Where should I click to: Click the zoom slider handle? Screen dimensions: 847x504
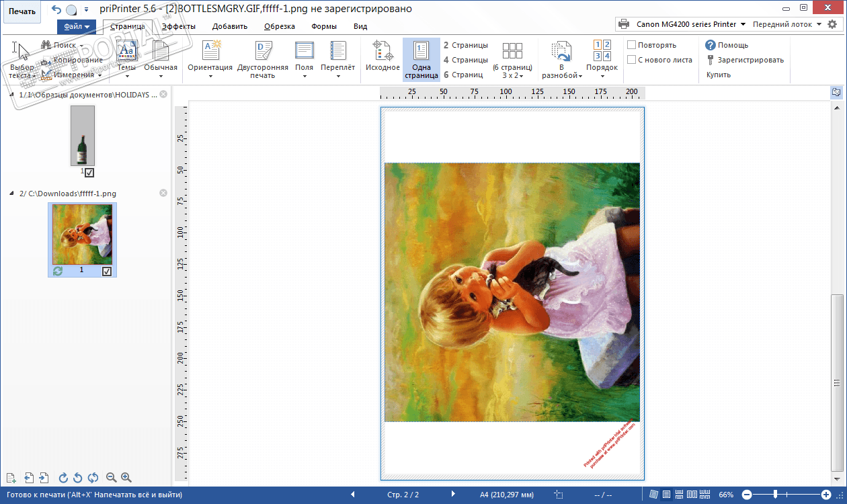point(776,495)
